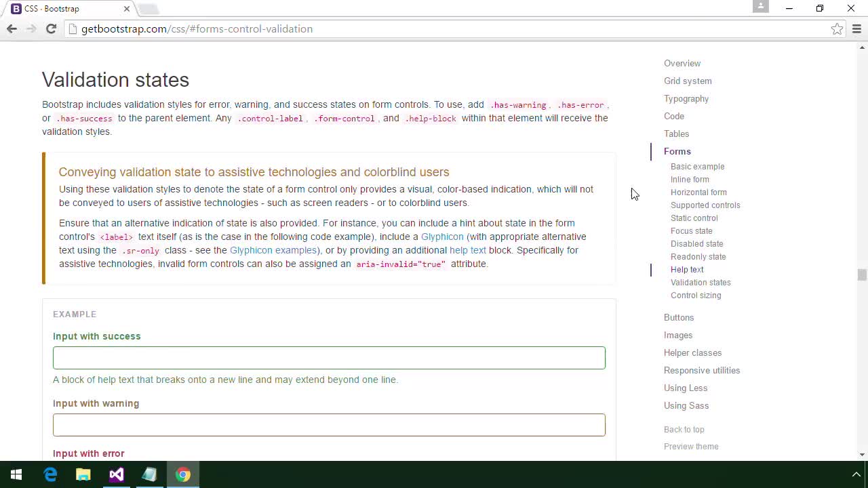Open Visual Studio from taskbar
Screen dimensions: 868x488
click(x=117, y=474)
